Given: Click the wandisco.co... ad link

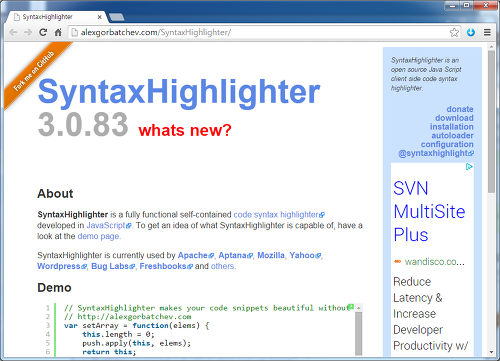Looking at the screenshot, I should 434,262.
